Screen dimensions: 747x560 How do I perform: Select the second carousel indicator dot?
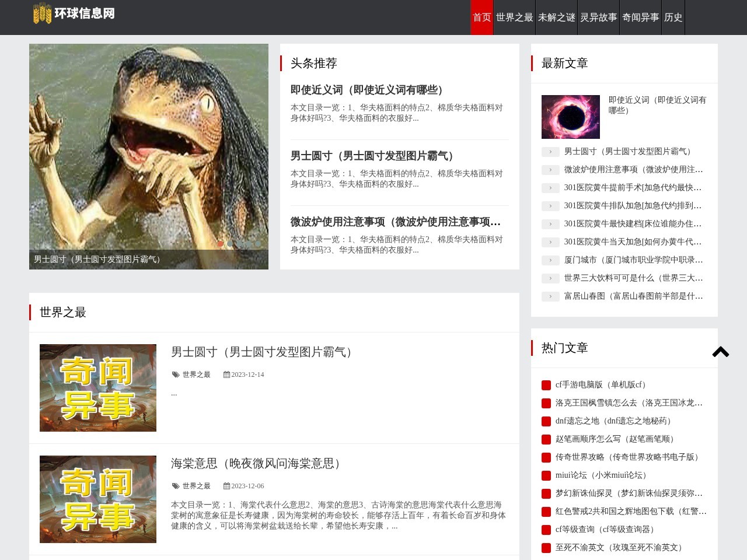229,244
